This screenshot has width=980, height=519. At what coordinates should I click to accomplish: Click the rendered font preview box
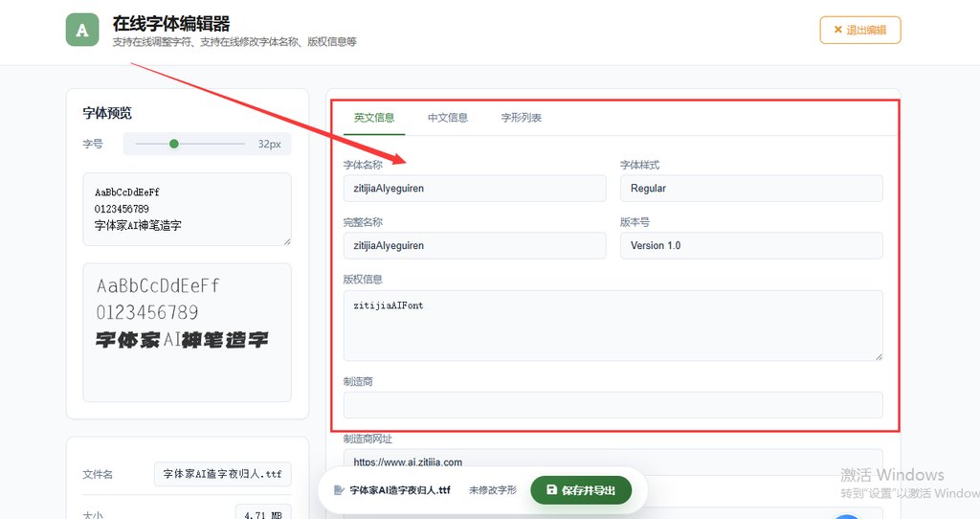pos(187,332)
